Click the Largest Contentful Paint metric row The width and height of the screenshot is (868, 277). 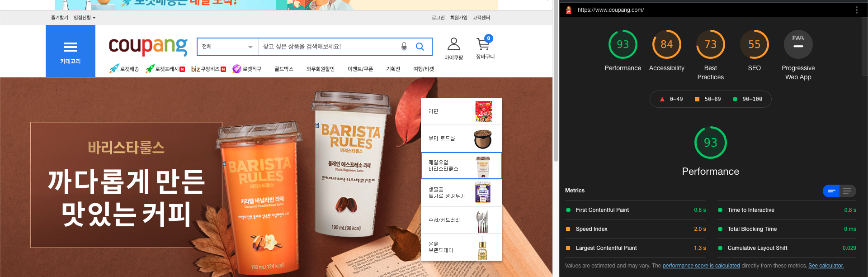pos(636,248)
